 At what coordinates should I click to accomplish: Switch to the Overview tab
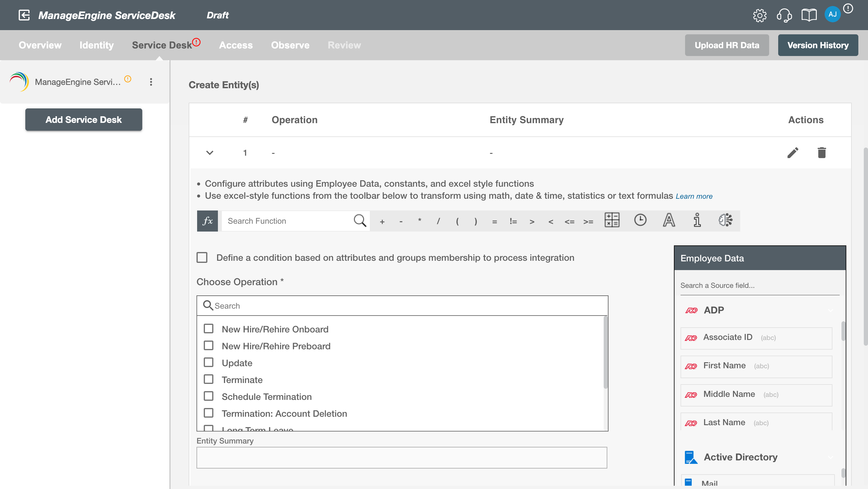(40, 45)
